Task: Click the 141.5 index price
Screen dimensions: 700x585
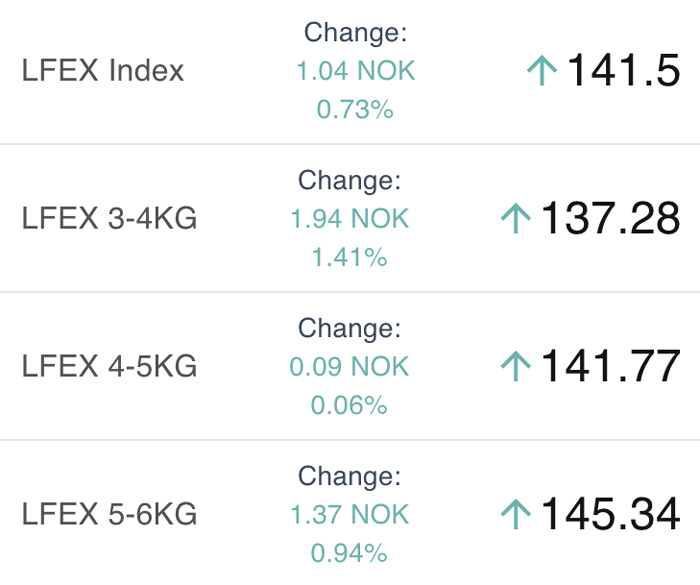Action: pyautogui.click(x=623, y=70)
